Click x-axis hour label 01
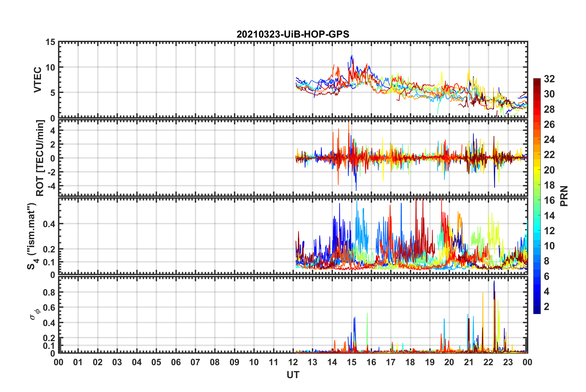Image resolution: width=586 pixels, height=392 pixels. point(78,362)
